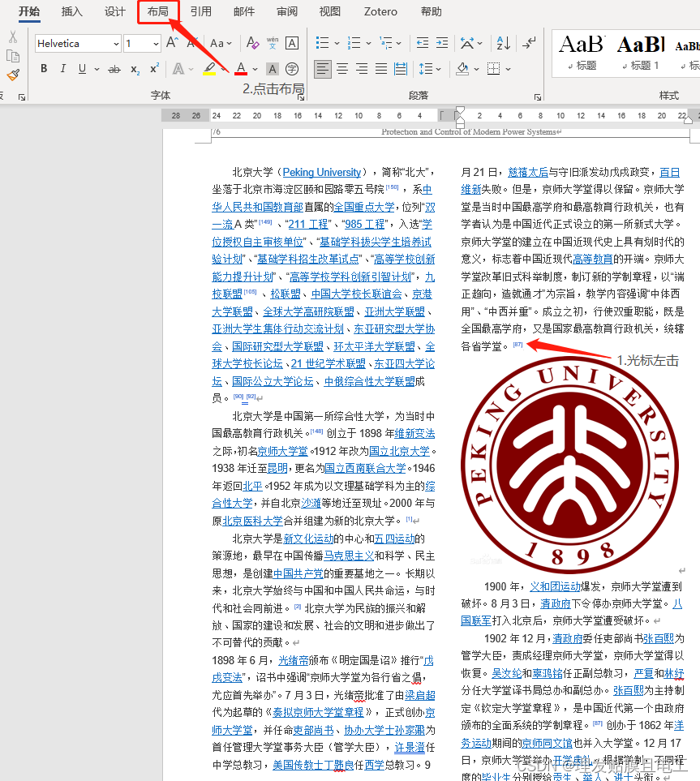Toggle Italic formatting

[x=62, y=69]
